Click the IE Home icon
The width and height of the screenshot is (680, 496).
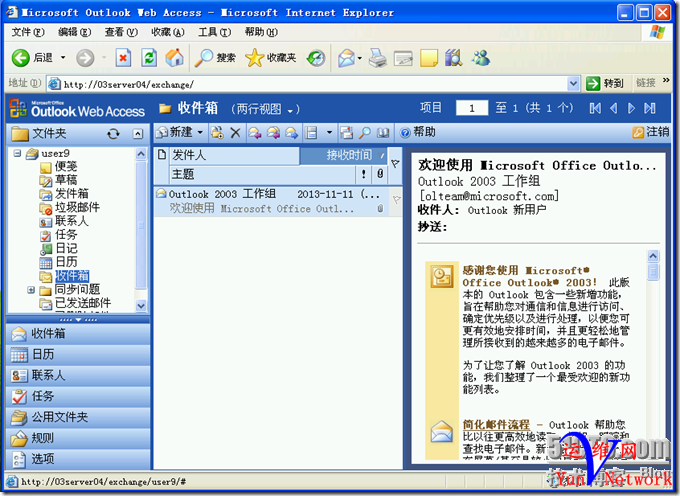[174, 58]
